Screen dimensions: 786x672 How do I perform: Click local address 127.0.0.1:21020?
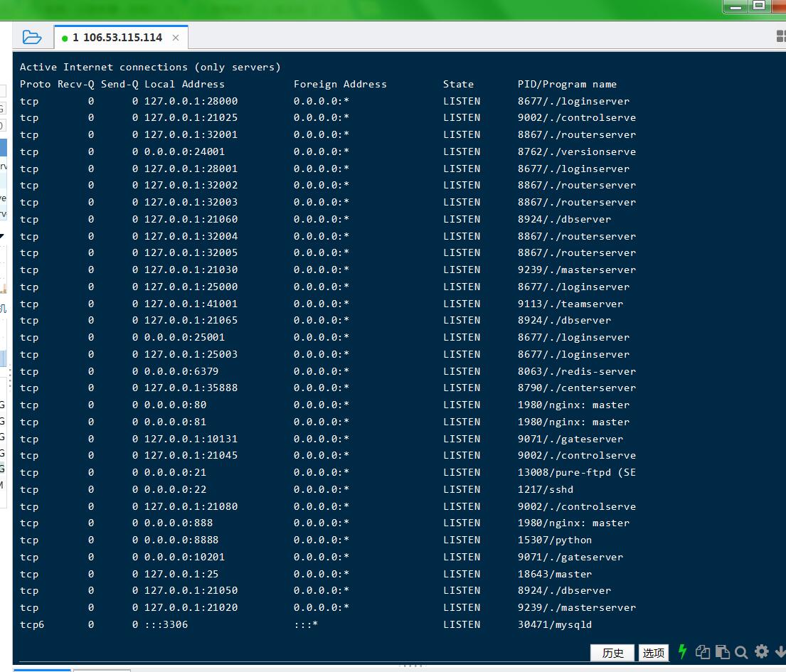191,608
